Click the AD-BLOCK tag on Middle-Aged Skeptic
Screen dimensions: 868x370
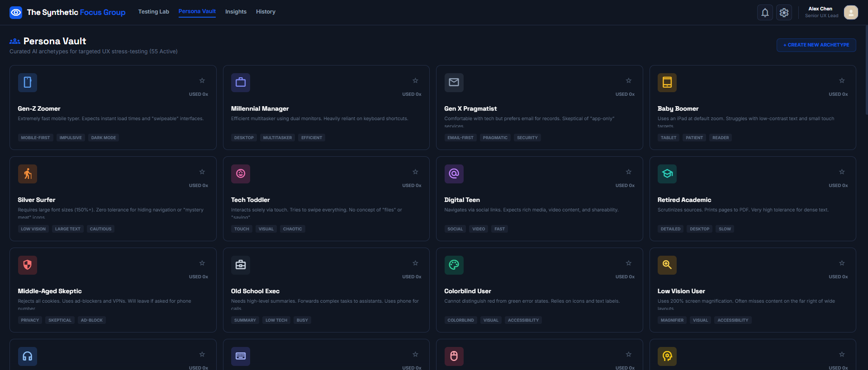click(x=91, y=320)
